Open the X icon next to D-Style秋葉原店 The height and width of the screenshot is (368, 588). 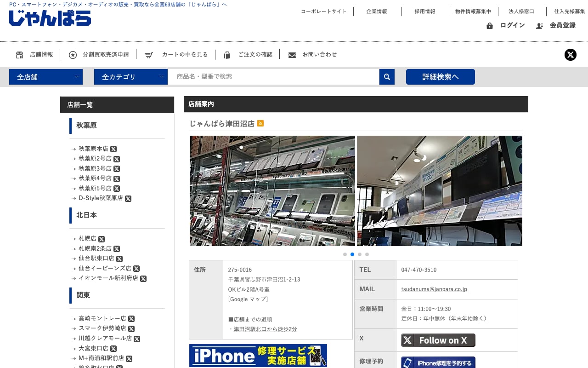tap(128, 199)
